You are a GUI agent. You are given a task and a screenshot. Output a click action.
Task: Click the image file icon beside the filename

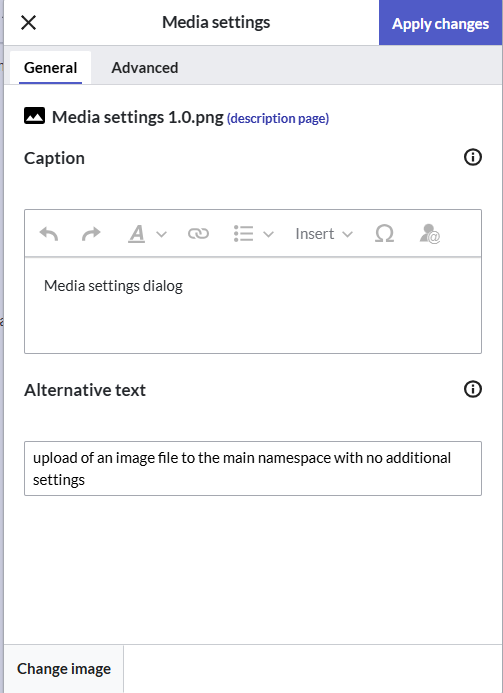tap(34, 116)
